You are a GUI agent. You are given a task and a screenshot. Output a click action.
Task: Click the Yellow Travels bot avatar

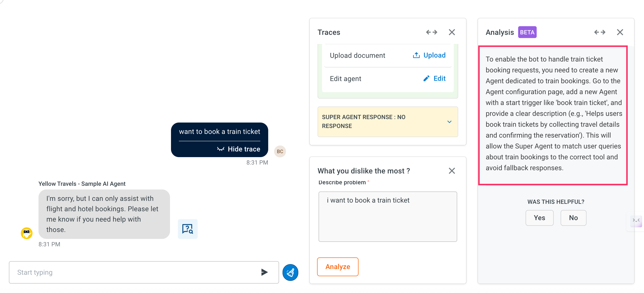click(26, 233)
